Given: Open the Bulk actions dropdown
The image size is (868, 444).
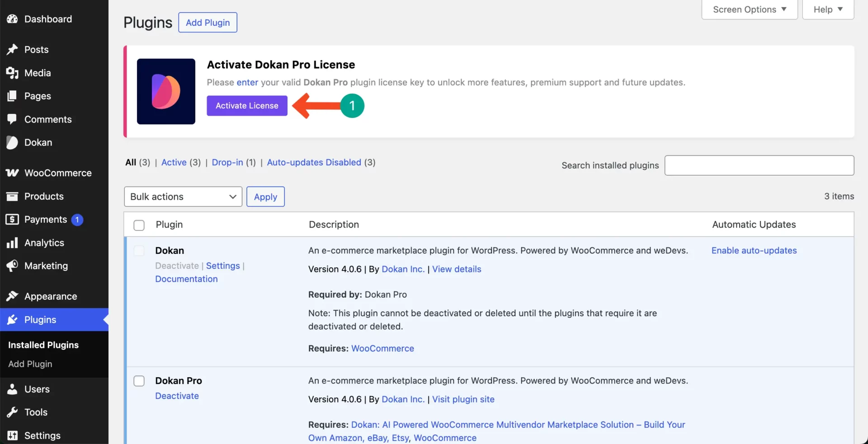Looking at the screenshot, I should pos(183,197).
